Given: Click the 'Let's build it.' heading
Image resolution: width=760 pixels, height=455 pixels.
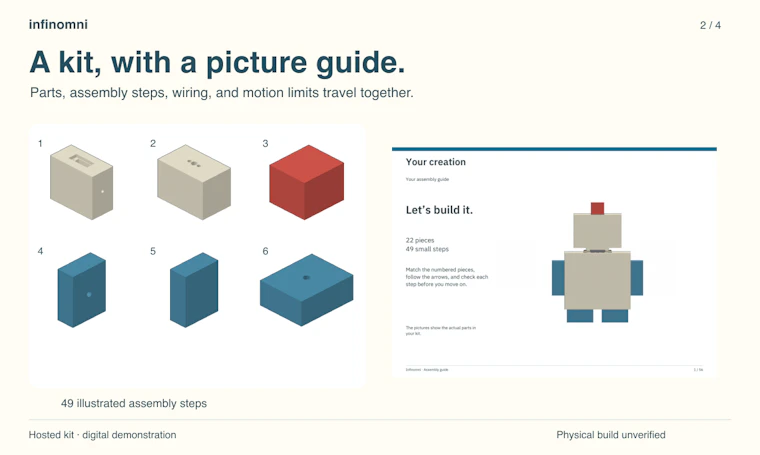Looking at the screenshot, I should click(439, 210).
